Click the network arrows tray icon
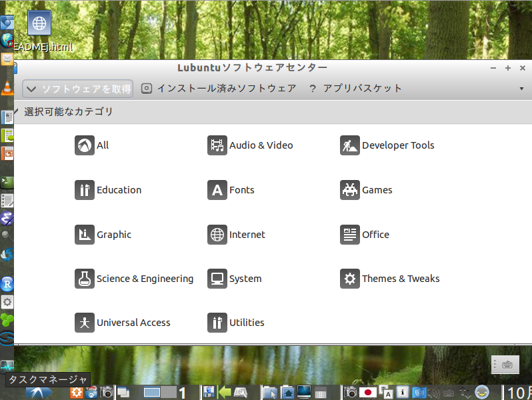The height and width of the screenshot is (400, 532). (465, 393)
